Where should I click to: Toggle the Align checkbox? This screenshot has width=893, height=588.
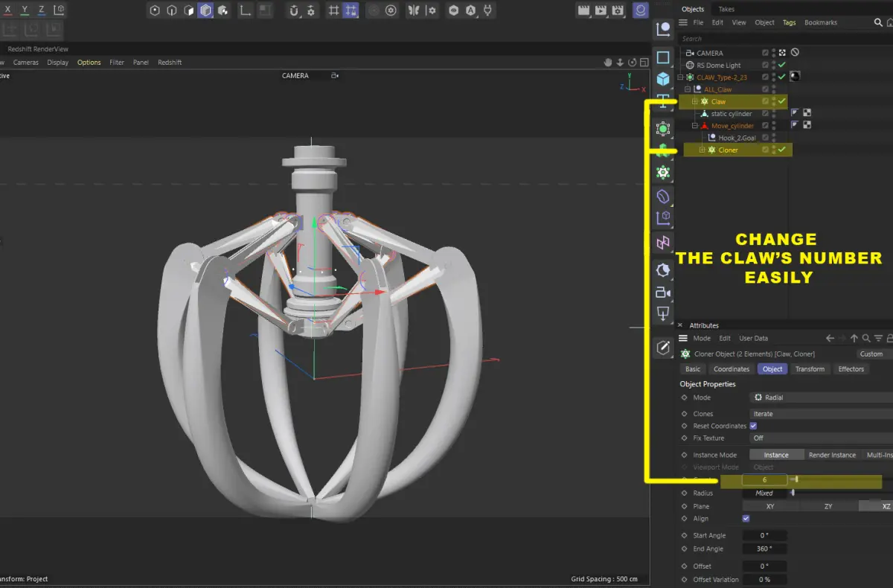[746, 518]
